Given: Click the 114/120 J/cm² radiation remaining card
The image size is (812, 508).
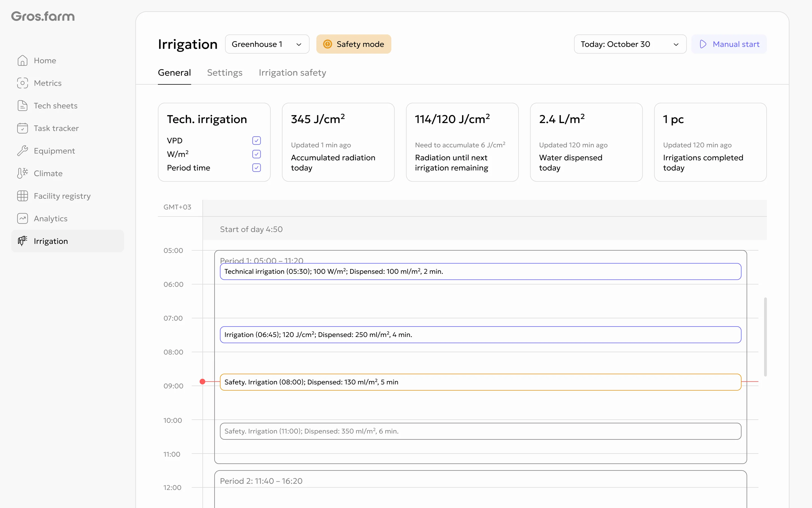Looking at the screenshot, I should 462,142.
